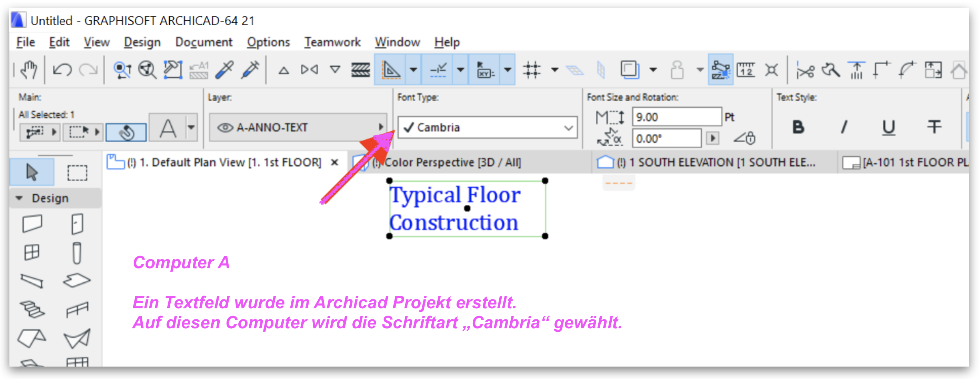Select the Slab tool

[77, 281]
